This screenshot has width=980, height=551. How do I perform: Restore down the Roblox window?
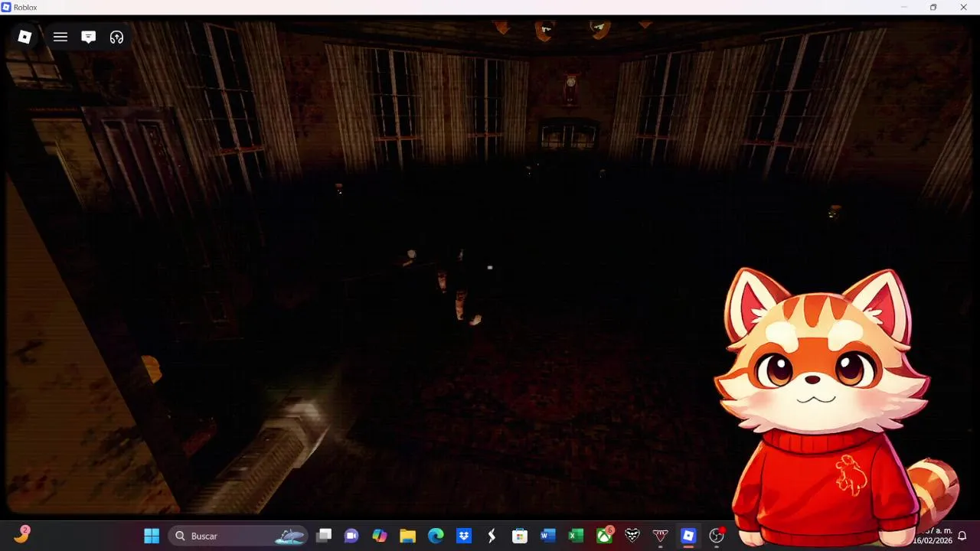pyautogui.click(x=933, y=7)
